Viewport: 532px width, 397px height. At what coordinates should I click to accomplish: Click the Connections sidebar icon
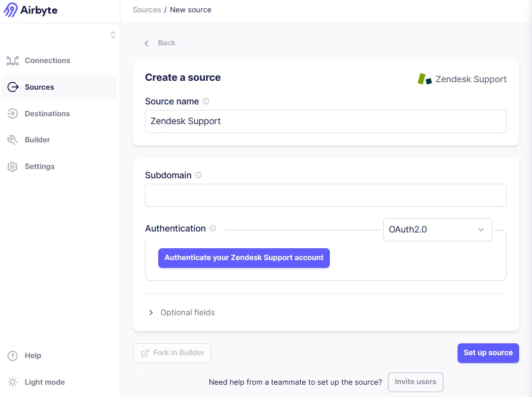(12, 61)
